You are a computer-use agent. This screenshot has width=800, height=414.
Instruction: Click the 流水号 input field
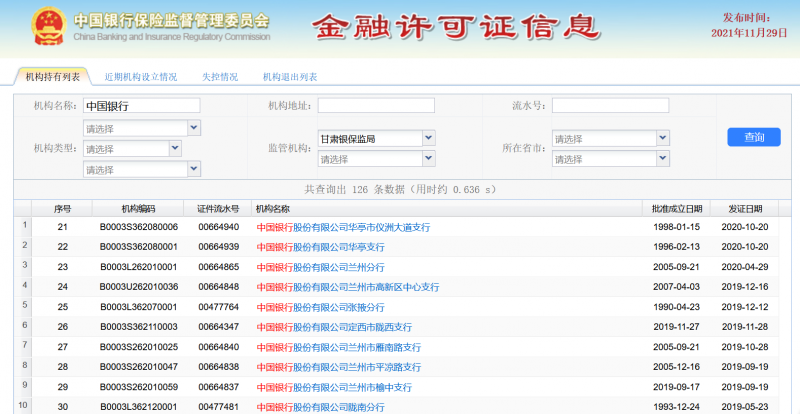pos(610,106)
